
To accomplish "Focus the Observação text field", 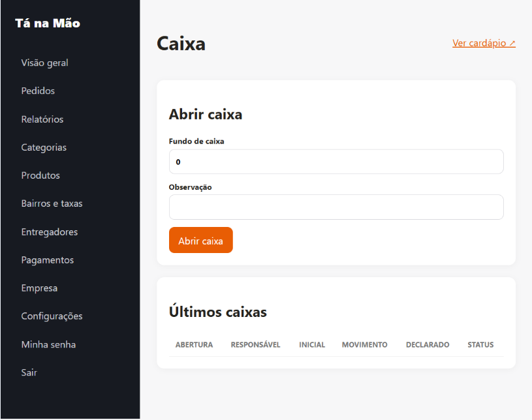I will (x=336, y=207).
